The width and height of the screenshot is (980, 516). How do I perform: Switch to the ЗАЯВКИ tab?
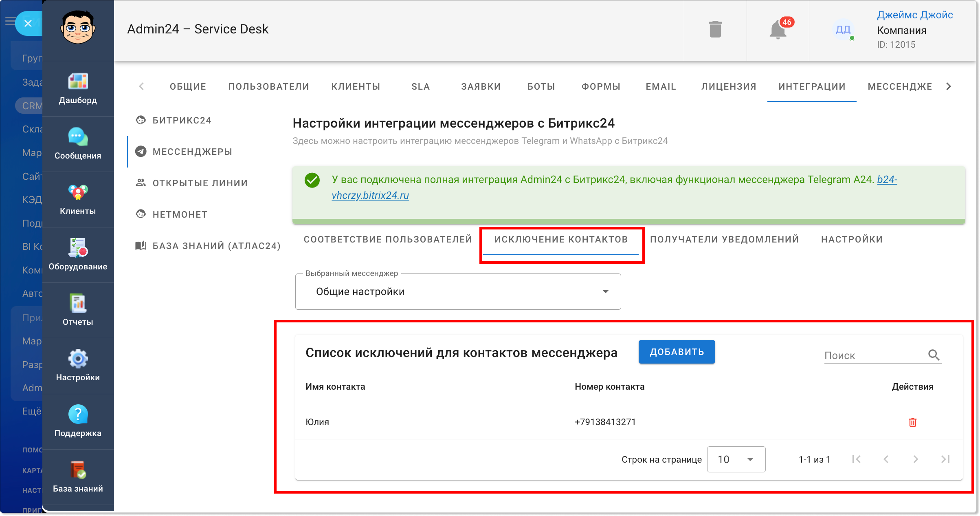pyautogui.click(x=481, y=86)
